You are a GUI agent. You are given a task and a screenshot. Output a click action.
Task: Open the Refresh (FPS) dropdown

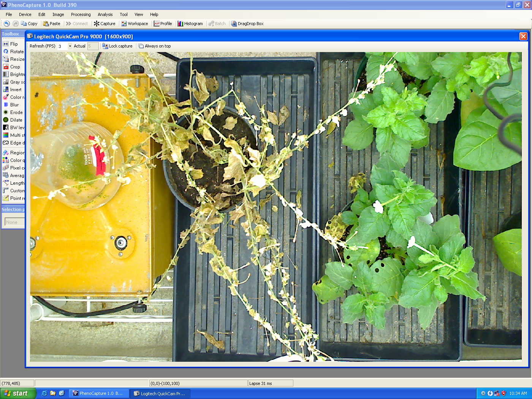pyautogui.click(x=70, y=46)
